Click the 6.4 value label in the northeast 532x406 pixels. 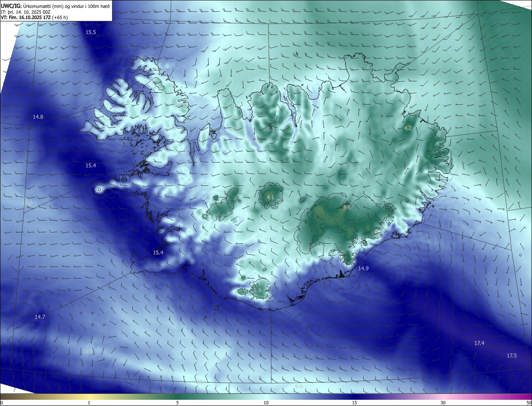pos(371,67)
